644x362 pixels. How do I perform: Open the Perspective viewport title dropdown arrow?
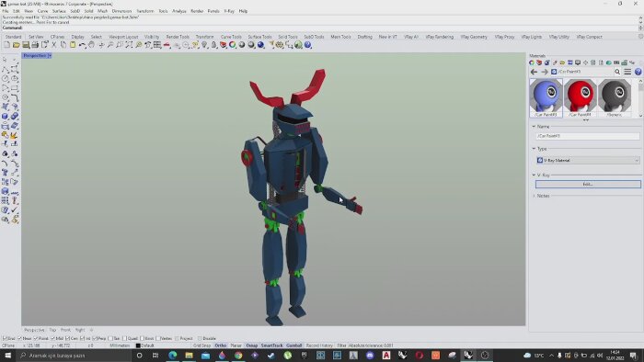pos(50,55)
